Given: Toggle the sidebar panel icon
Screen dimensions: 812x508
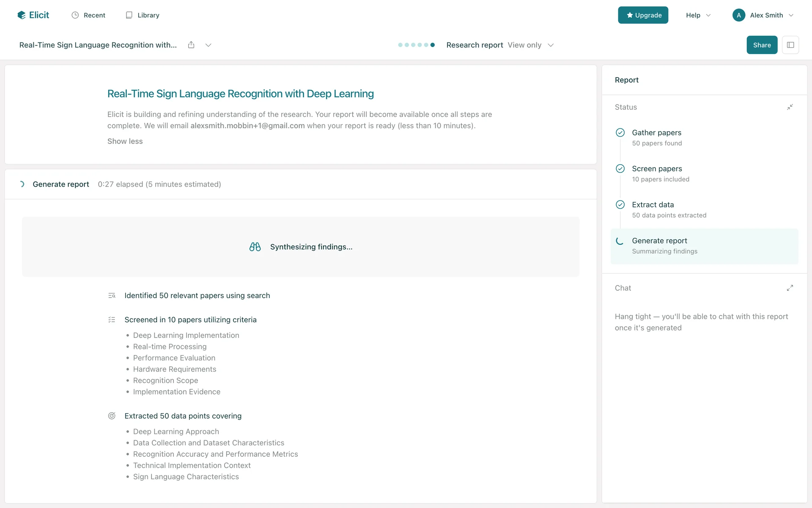Looking at the screenshot, I should coord(790,45).
